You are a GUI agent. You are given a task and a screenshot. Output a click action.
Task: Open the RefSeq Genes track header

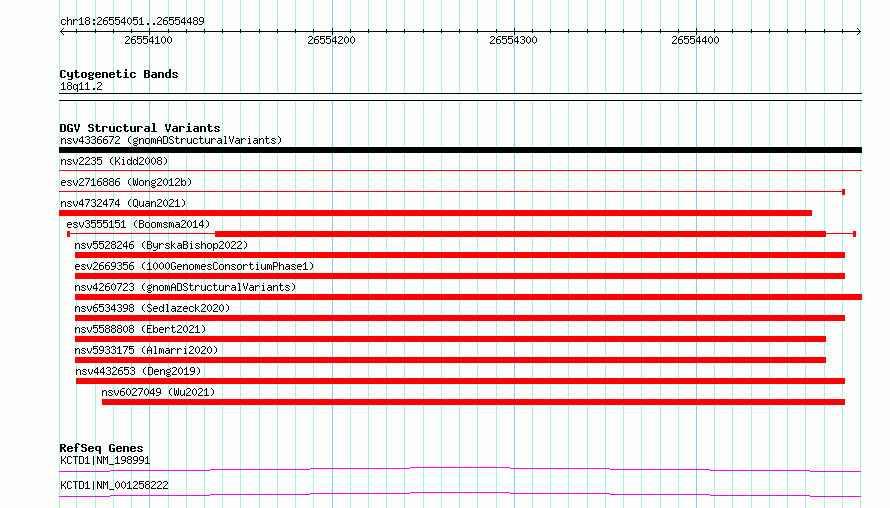click(x=101, y=448)
